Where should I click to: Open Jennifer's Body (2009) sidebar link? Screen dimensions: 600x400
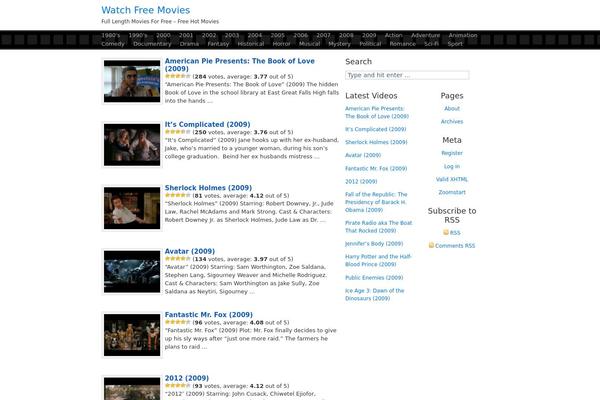click(374, 243)
